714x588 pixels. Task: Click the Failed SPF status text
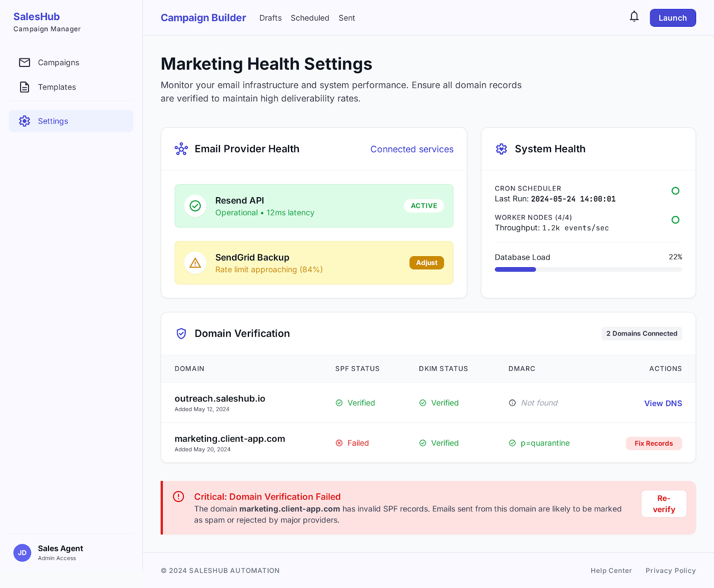(358, 443)
